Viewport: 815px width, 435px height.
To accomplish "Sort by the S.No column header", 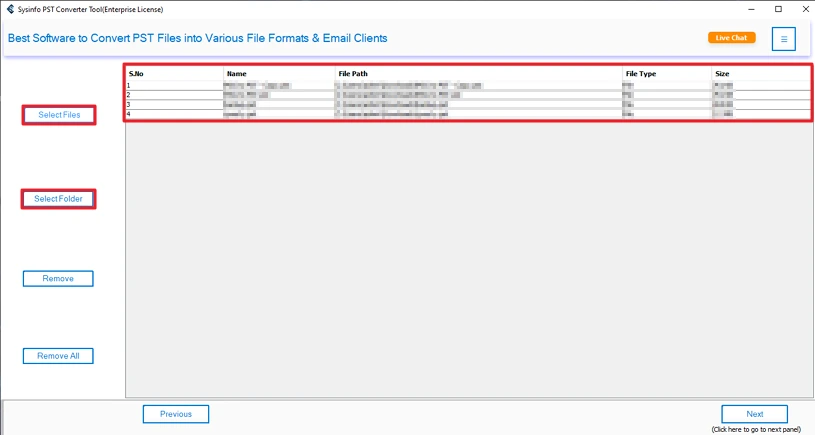I will coord(175,74).
